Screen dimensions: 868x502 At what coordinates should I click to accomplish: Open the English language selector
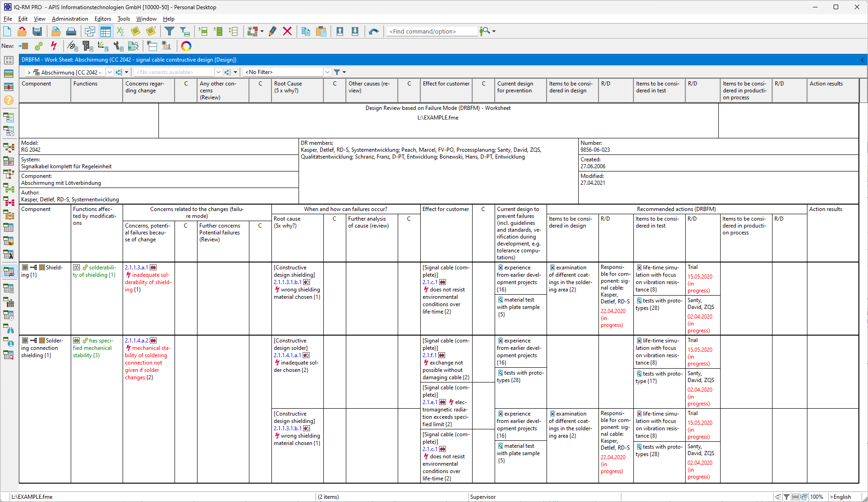point(840,497)
